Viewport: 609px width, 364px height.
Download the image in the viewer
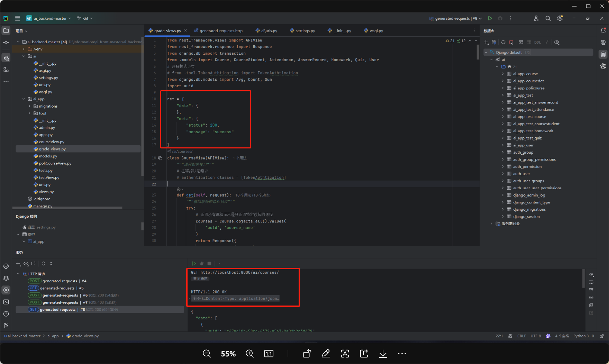pos(383,354)
